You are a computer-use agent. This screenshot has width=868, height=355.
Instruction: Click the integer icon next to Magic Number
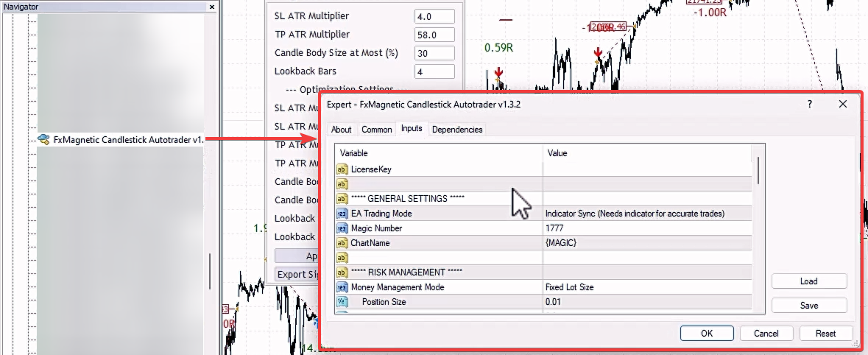pos(342,228)
